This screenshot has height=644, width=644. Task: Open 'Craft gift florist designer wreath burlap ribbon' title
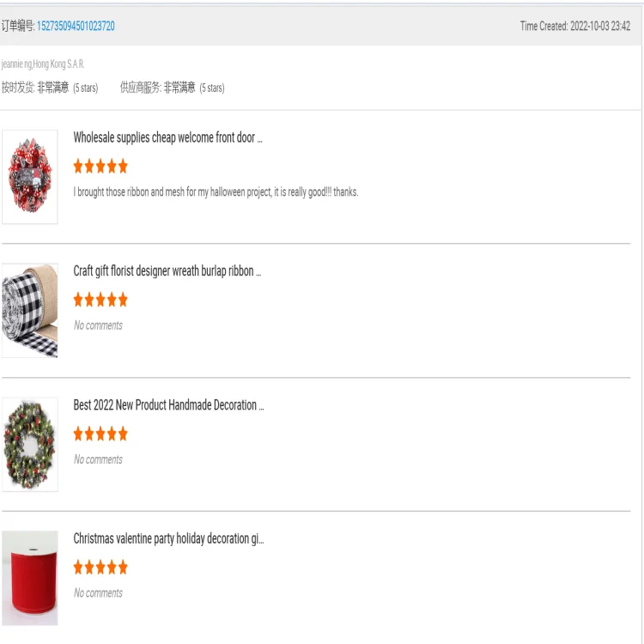pyautogui.click(x=167, y=271)
